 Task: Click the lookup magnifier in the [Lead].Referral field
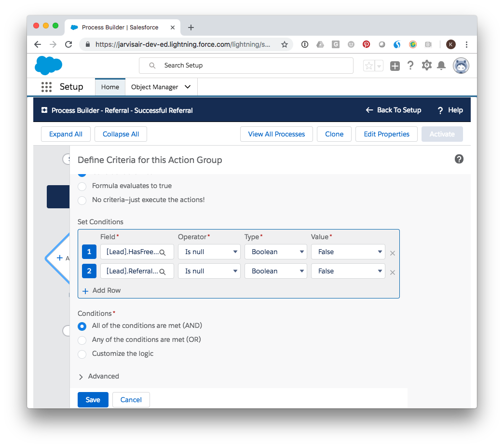pos(163,272)
